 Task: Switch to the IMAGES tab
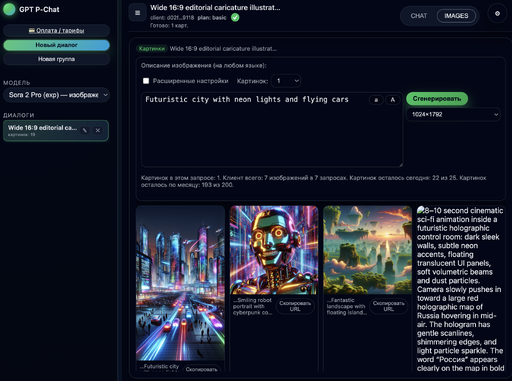(x=456, y=16)
